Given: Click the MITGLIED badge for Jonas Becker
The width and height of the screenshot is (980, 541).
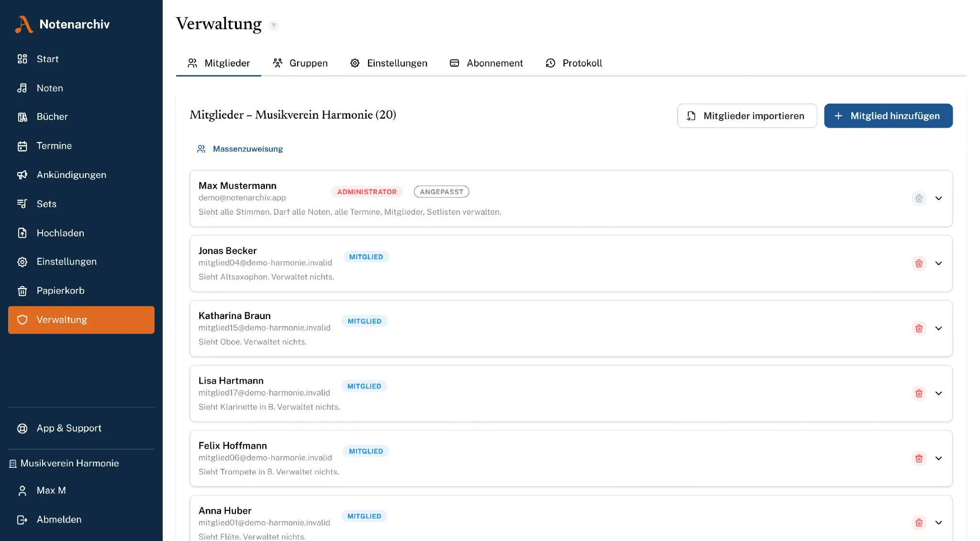Looking at the screenshot, I should coord(366,257).
